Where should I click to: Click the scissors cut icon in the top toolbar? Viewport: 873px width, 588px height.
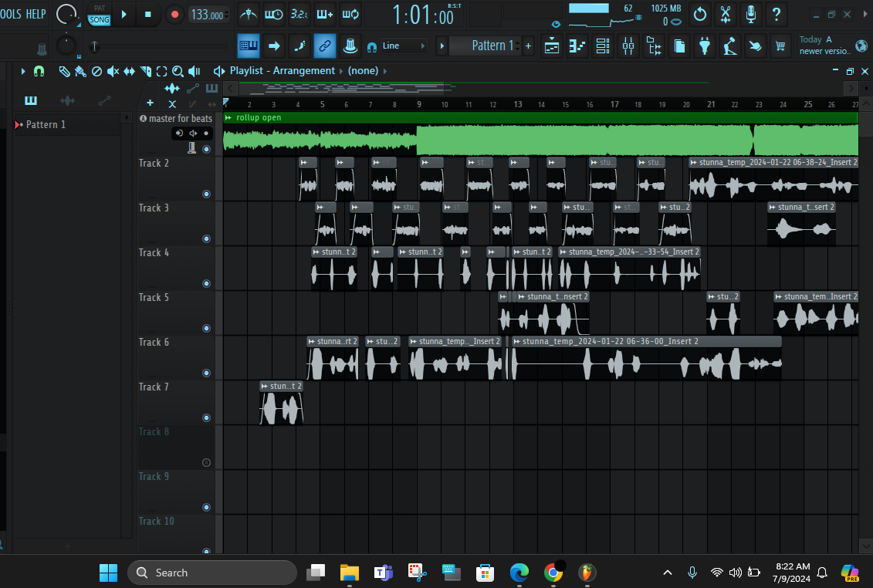(x=726, y=14)
